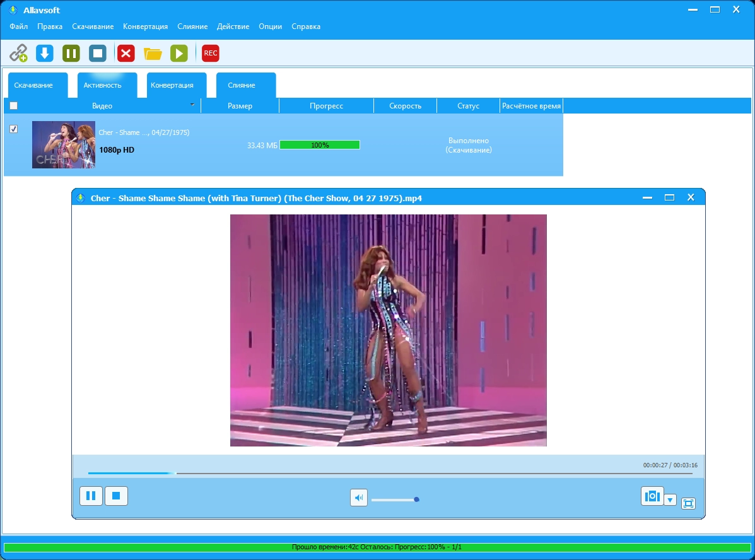Stop video playback in player
The height and width of the screenshot is (560, 755).
(x=116, y=496)
